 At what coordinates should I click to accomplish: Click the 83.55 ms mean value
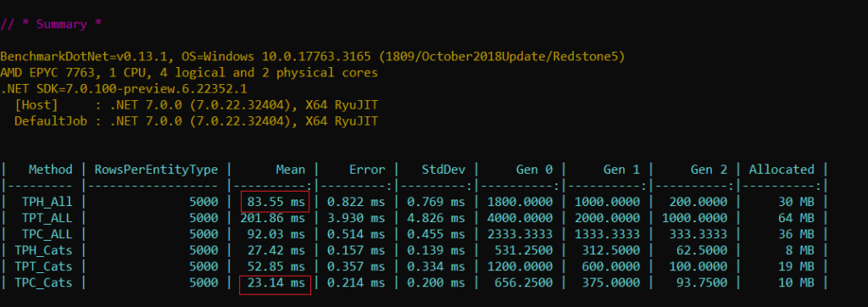(275, 202)
